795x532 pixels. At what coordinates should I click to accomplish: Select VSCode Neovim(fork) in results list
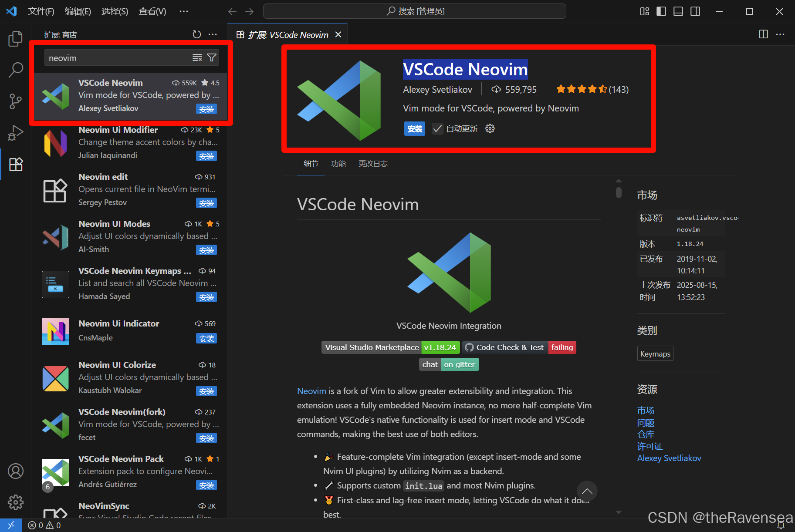(x=130, y=424)
